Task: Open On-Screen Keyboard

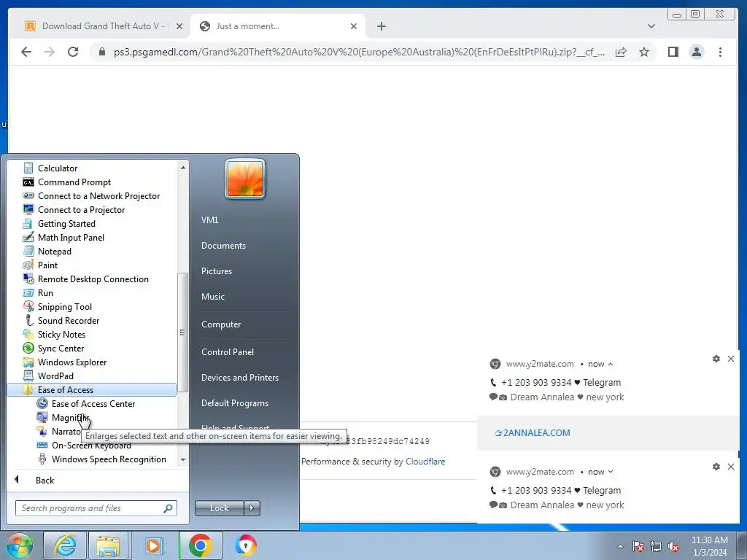Action: tap(91, 446)
